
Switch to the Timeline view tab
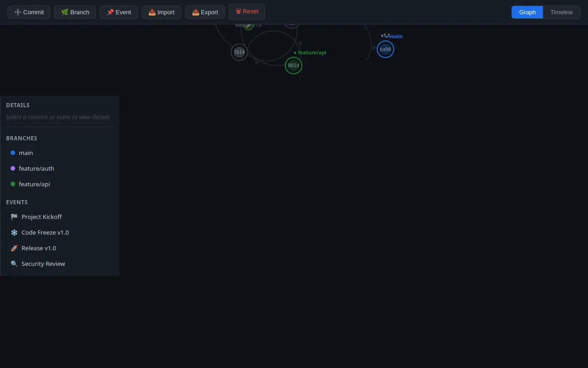[x=561, y=12]
